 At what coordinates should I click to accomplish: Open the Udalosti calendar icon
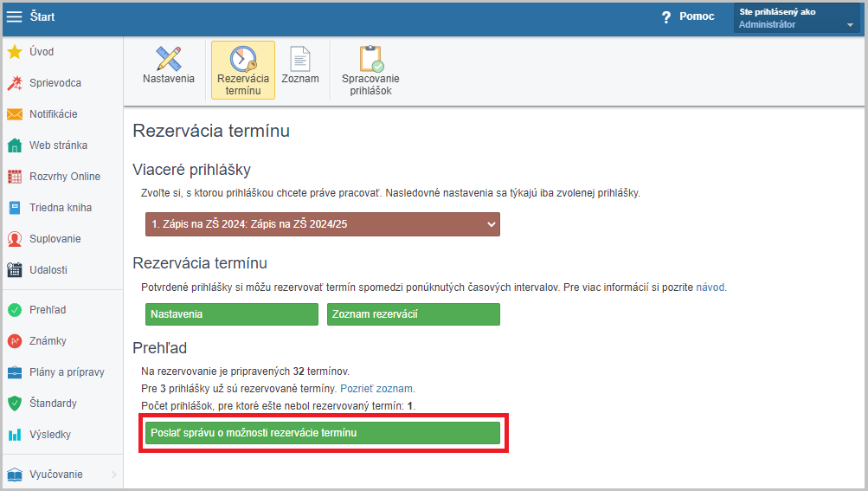[15, 270]
